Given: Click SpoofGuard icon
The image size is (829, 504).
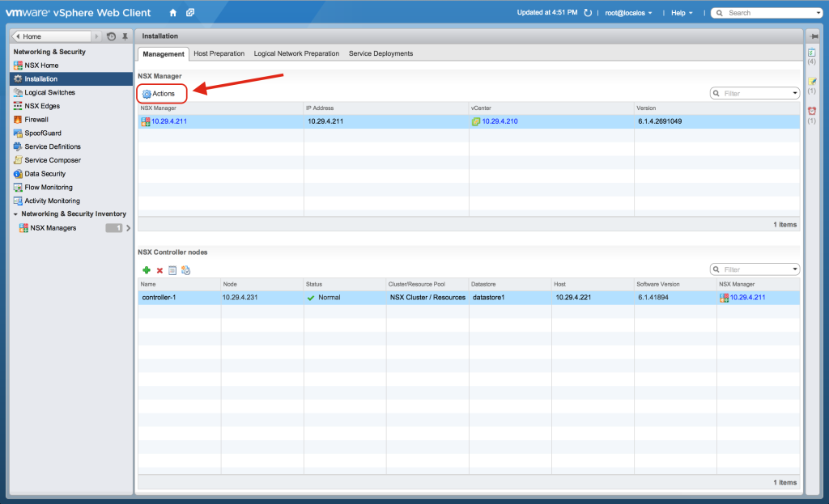Looking at the screenshot, I should pos(18,133).
